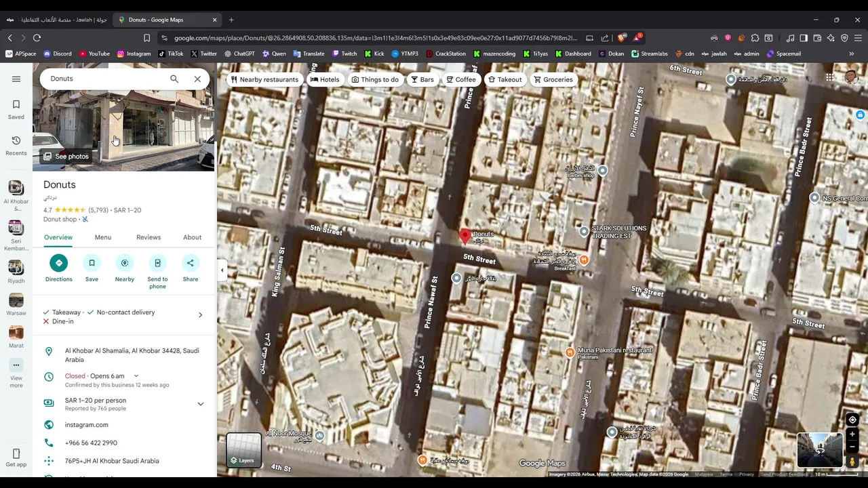Switch to the Reviews tab

point(149,237)
